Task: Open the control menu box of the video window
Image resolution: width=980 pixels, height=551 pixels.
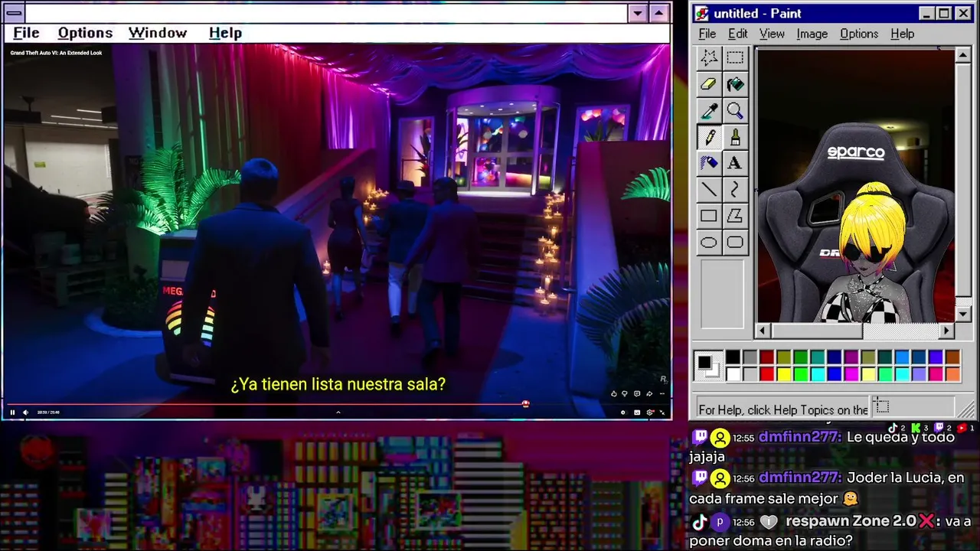Action: (14, 14)
